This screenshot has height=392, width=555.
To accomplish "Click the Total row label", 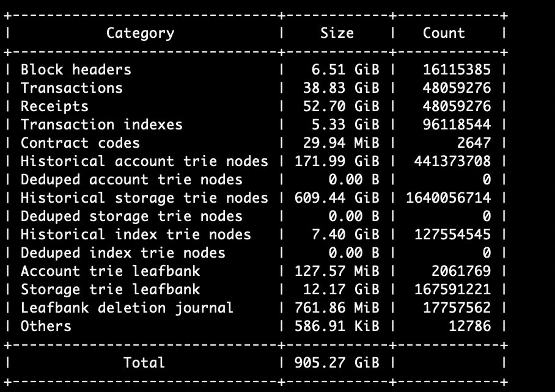I will point(143,362).
